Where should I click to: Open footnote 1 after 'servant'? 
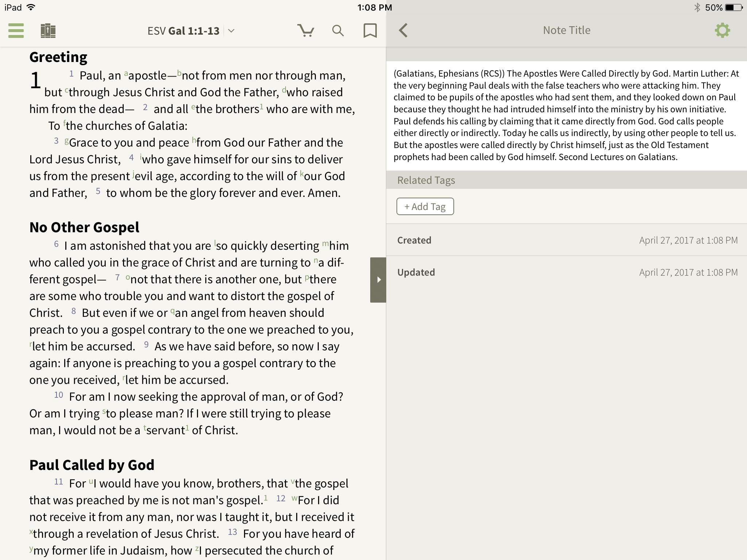pyautogui.click(x=187, y=428)
